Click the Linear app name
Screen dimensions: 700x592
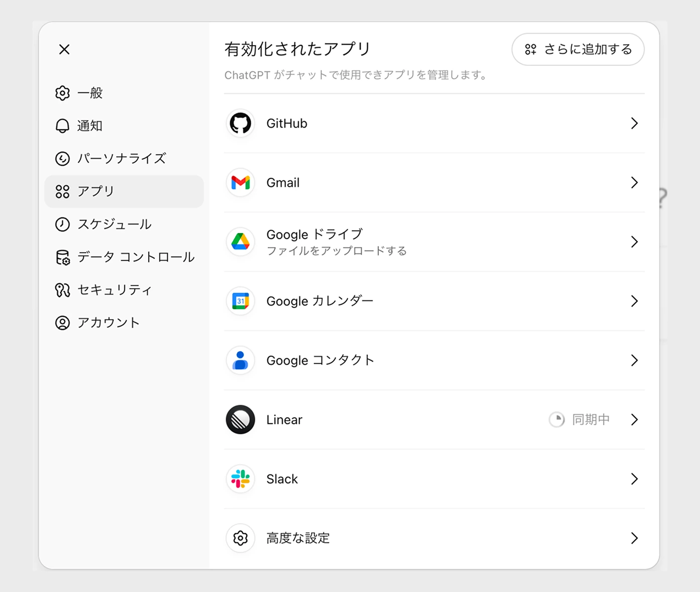pos(284,420)
